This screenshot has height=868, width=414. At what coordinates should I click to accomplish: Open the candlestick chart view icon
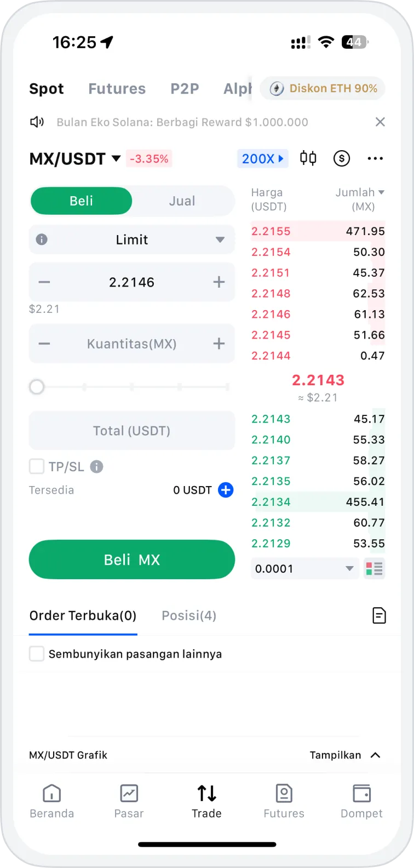click(308, 158)
